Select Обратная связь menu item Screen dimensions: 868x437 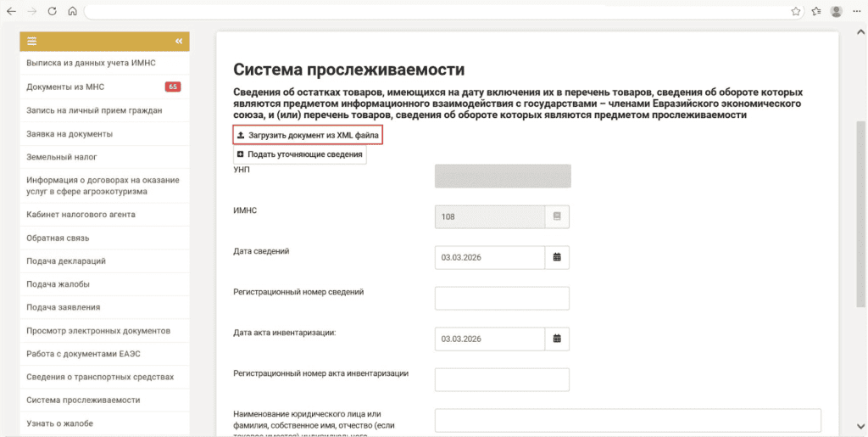(x=104, y=238)
